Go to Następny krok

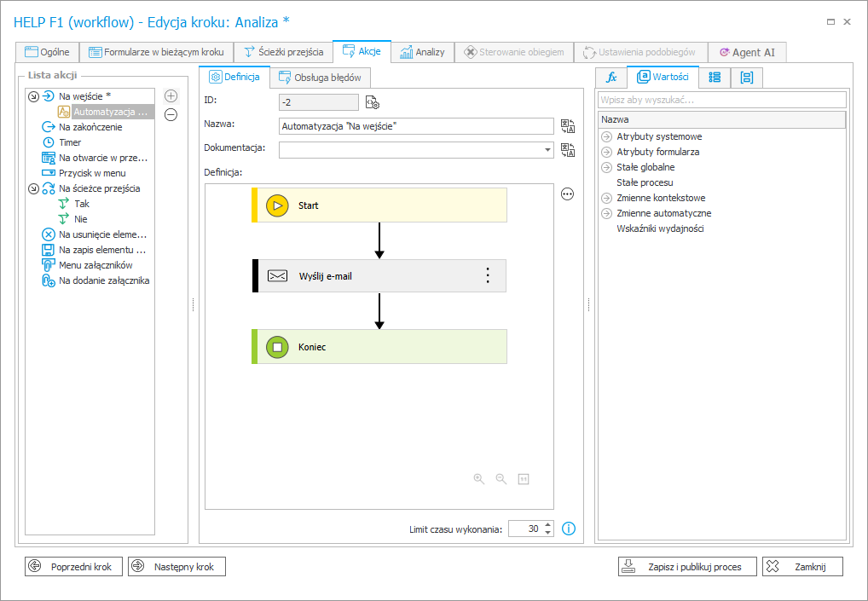[x=176, y=567]
